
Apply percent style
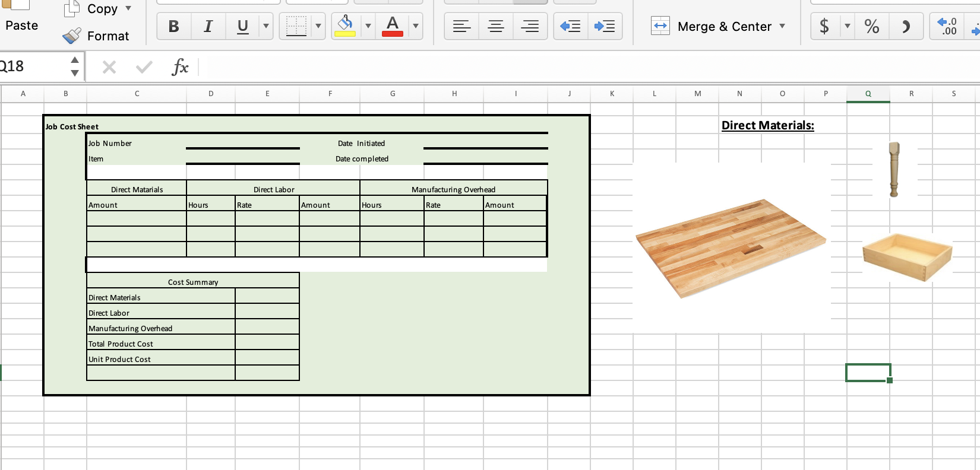click(872, 26)
